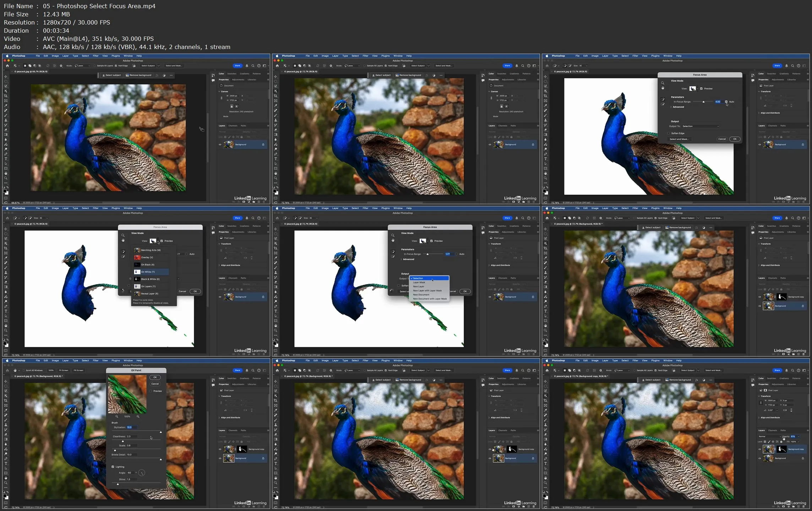
Task: Select the Marching Ants view thumbnail
Action: point(137,250)
